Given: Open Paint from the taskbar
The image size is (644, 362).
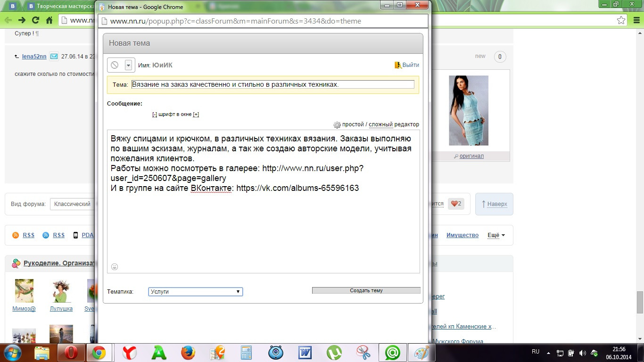Looking at the screenshot, I should [x=422, y=353].
